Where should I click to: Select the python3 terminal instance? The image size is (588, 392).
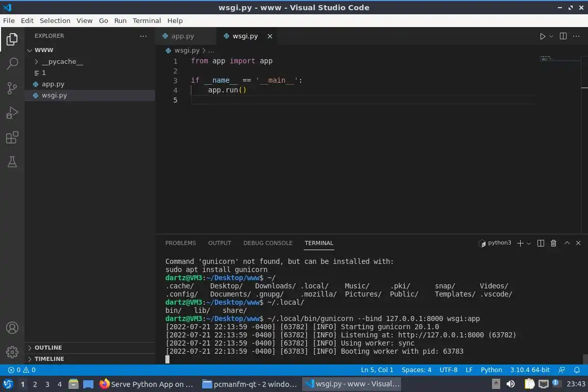click(x=495, y=243)
